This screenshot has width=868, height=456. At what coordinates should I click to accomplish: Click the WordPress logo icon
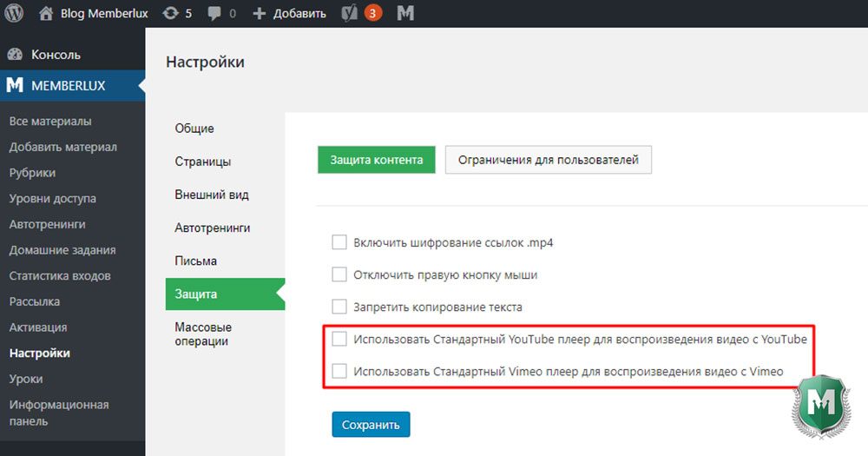tap(14, 13)
